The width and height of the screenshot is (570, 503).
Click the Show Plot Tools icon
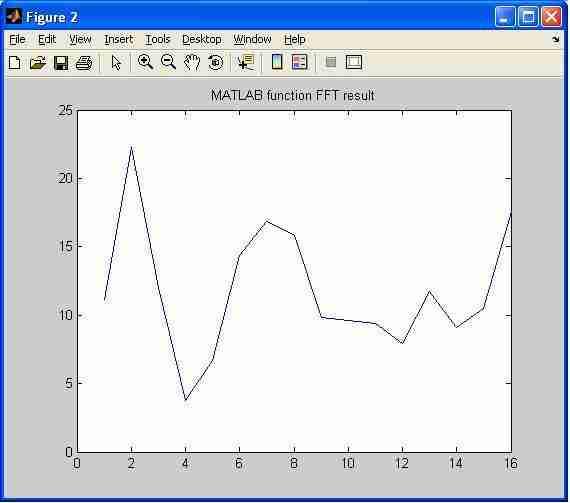point(354,62)
